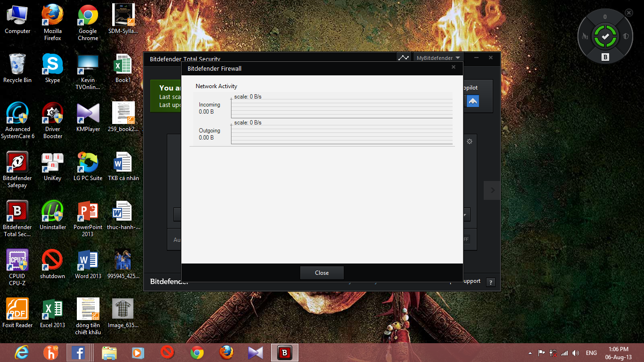Select the CPUID CPU-Z shortcut

(17, 268)
